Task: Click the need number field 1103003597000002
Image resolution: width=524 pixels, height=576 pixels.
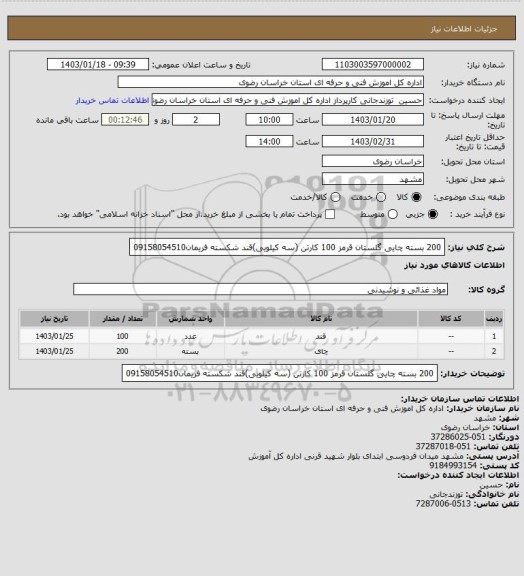Action: click(373, 64)
